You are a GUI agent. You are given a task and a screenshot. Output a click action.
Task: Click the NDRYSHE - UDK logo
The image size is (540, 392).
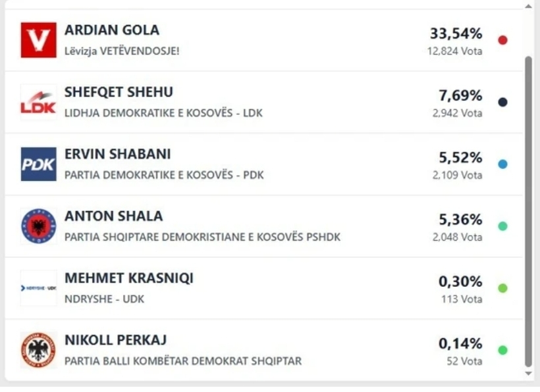tap(38, 288)
